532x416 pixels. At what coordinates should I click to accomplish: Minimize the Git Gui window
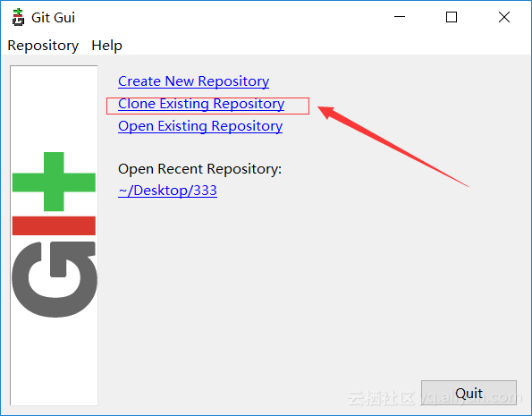pos(400,17)
